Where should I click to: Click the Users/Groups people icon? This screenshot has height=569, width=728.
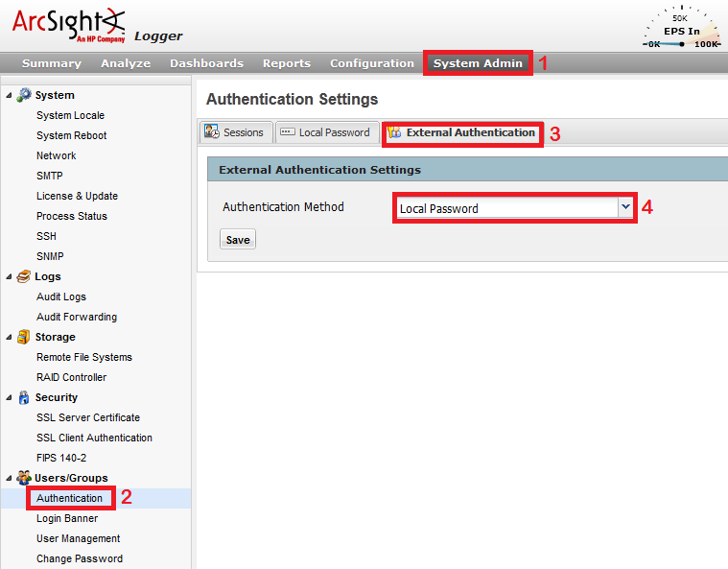(24, 478)
